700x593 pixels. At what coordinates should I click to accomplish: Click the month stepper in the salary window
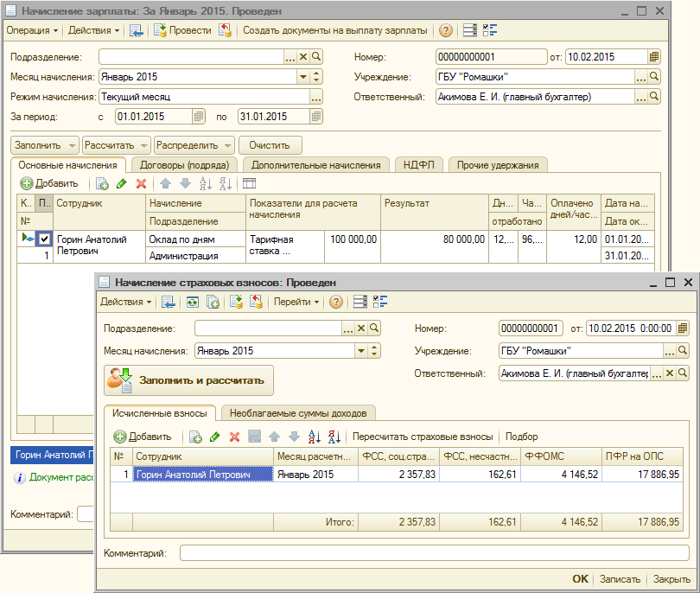click(316, 77)
